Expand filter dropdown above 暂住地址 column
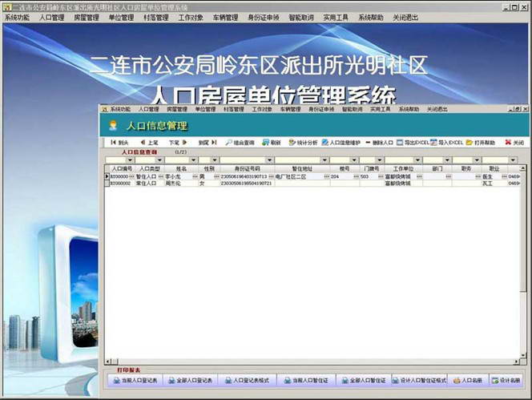Image resolution: width=532 pixels, height=400 pixels. (324, 160)
